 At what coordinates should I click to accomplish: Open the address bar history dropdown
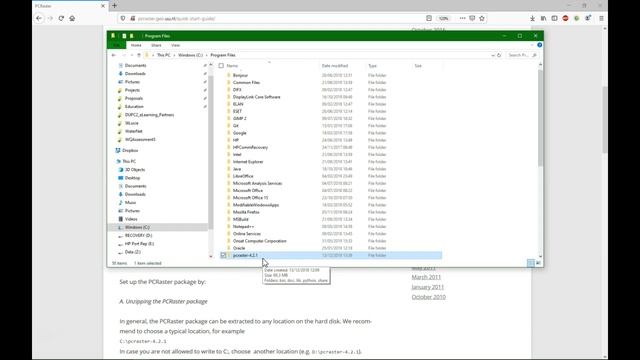(x=493, y=55)
